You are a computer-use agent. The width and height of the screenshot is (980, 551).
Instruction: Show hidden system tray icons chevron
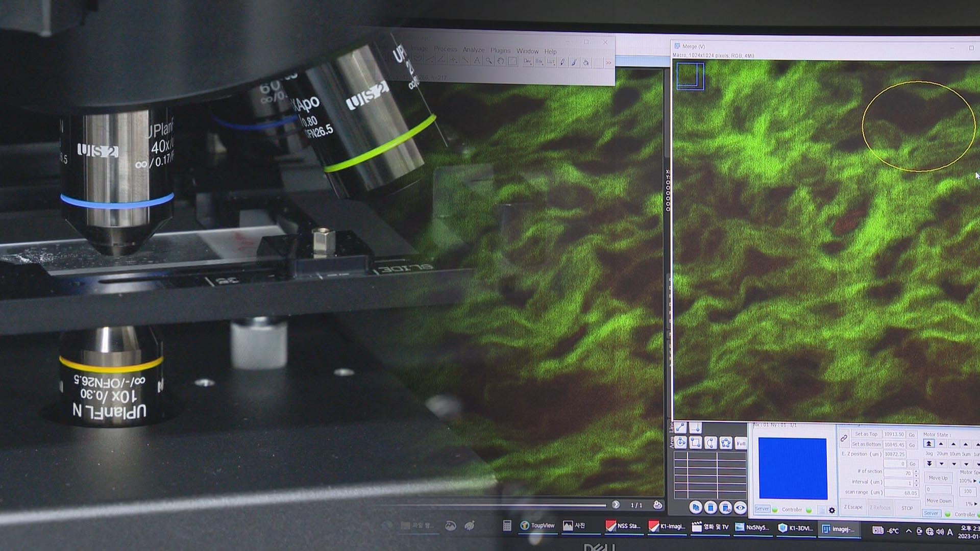(x=909, y=531)
